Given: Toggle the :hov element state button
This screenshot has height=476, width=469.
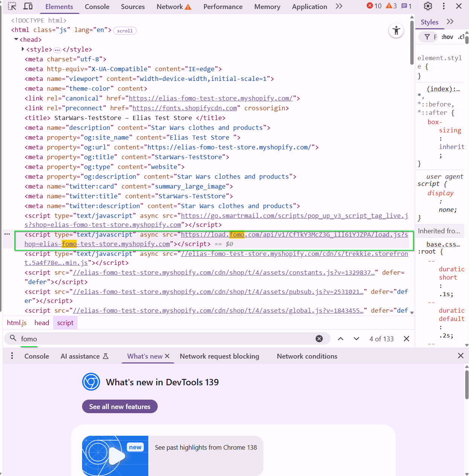Looking at the screenshot, I should coord(447,37).
